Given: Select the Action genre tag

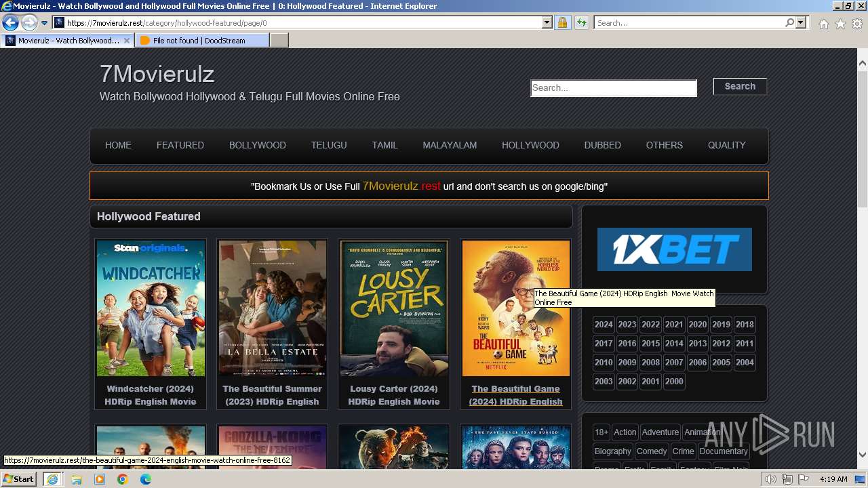Looking at the screenshot, I should (x=625, y=432).
